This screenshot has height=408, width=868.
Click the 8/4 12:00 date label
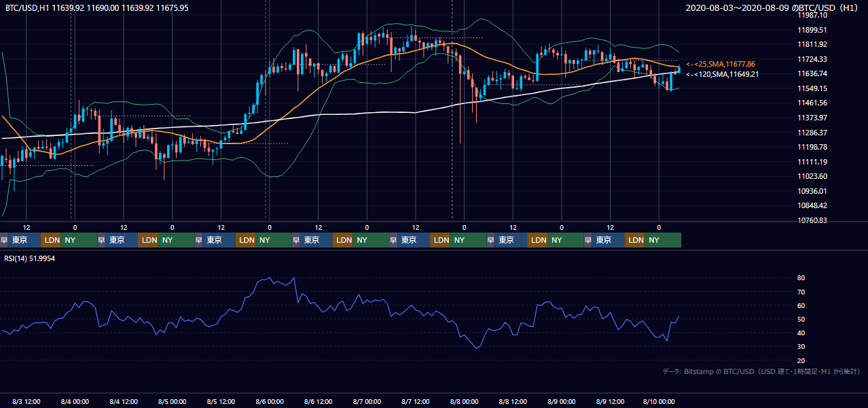pos(124,401)
